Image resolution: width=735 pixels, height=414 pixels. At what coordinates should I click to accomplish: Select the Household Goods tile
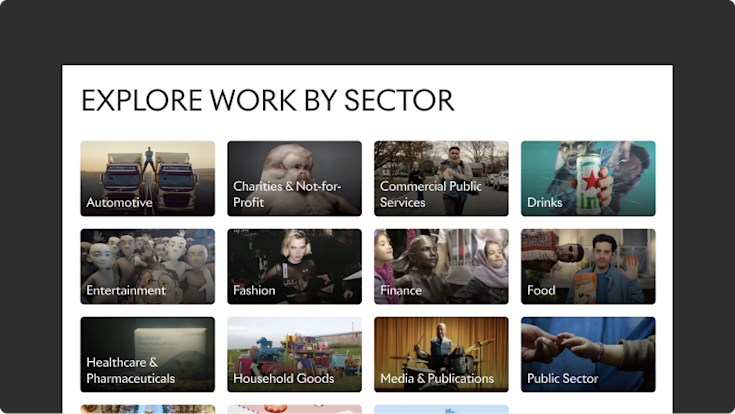pyautogui.click(x=294, y=354)
